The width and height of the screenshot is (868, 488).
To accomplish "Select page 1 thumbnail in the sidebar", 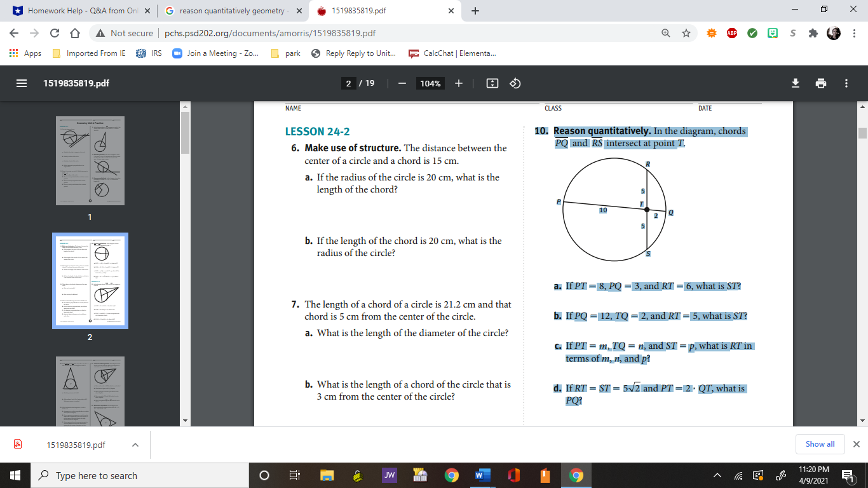I will (x=90, y=160).
